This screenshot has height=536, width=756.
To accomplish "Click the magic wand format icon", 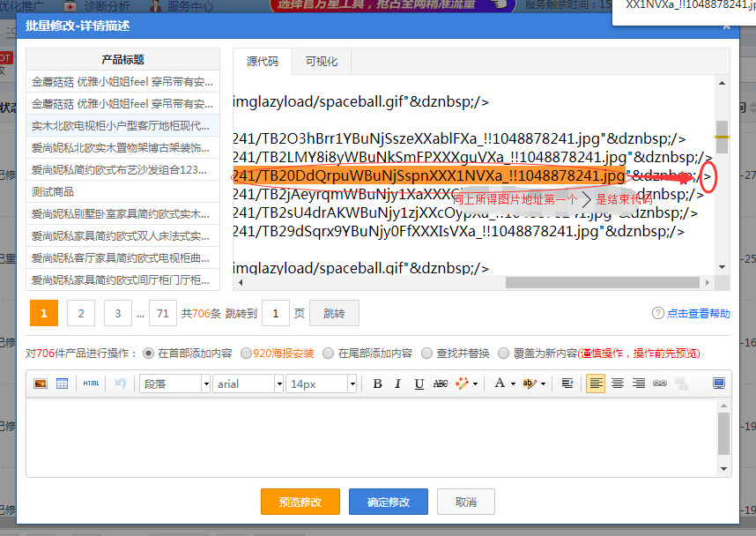I will click(x=462, y=383).
